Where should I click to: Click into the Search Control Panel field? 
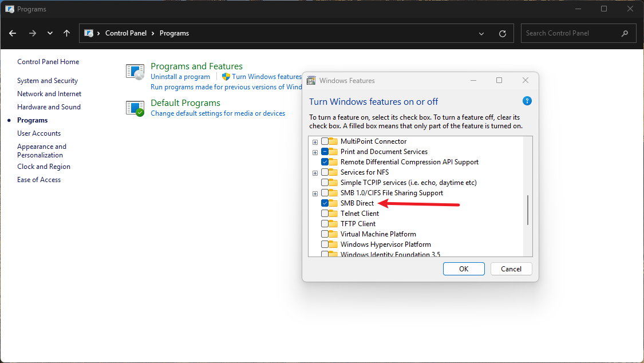click(x=570, y=33)
